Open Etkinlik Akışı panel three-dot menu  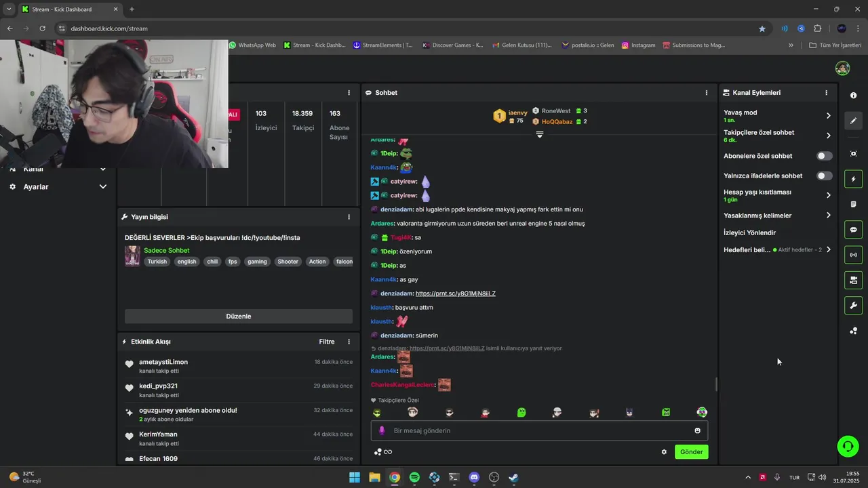tap(349, 342)
